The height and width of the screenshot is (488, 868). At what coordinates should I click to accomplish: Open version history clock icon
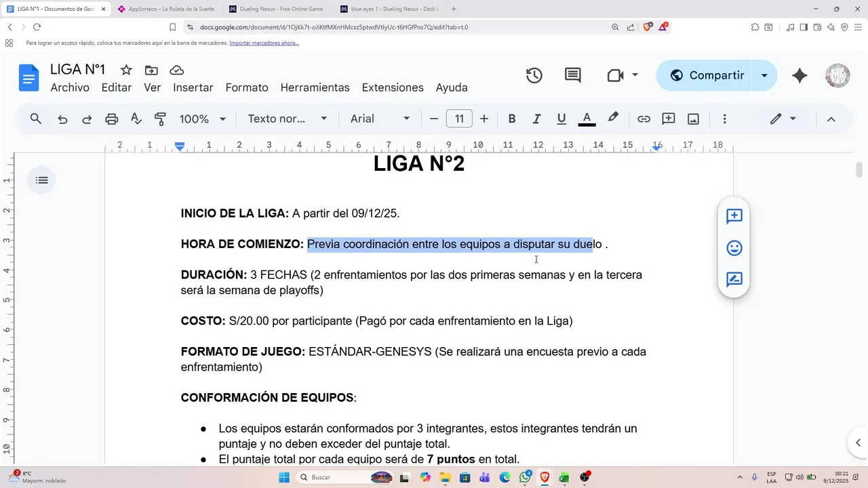click(x=534, y=75)
